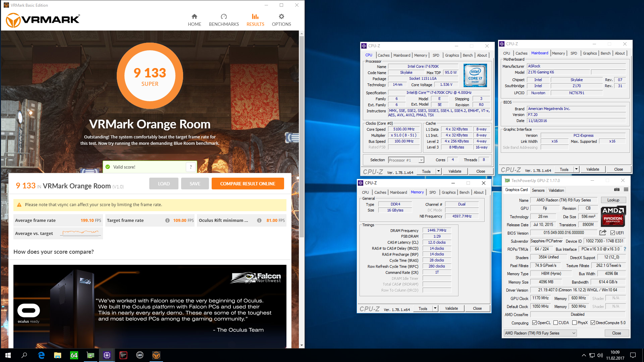Viewport: 644px width, 362px height.
Task: Click the Target frame rate info icon
Action: (x=167, y=220)
